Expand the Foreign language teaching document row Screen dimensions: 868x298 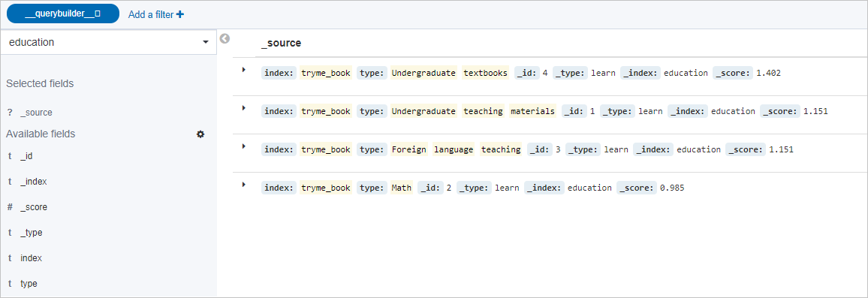click(x=243, y=146)
